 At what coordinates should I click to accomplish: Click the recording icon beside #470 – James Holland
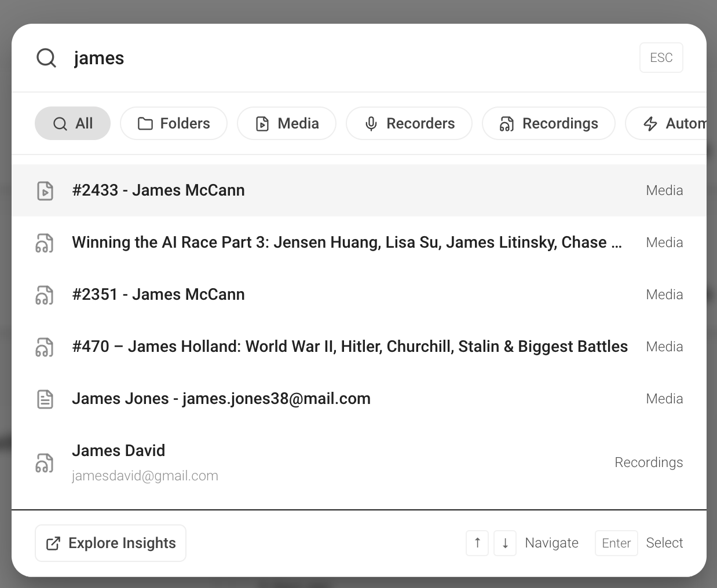[x=45, y=347]
